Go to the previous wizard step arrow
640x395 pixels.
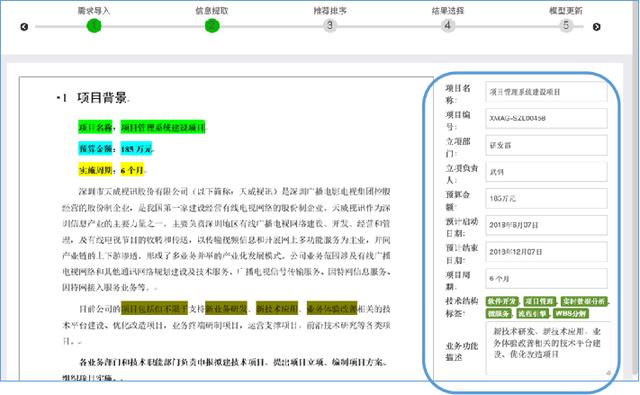(x=24, y=27)
